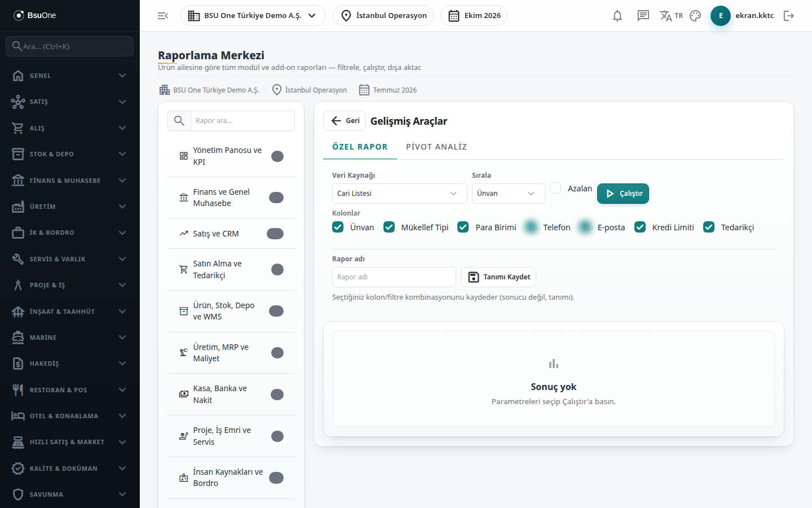Switch to the PİVOT ANALİZ tab

[436, 147]
